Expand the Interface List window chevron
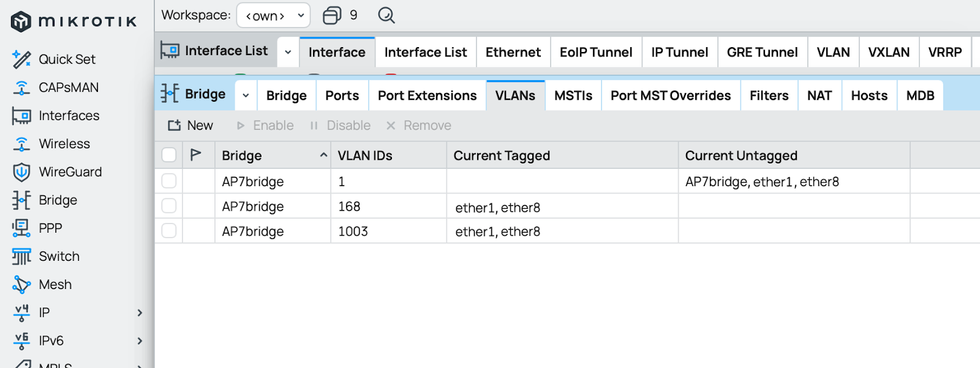Viewport: 980px width, 368px height. (288, 52)
